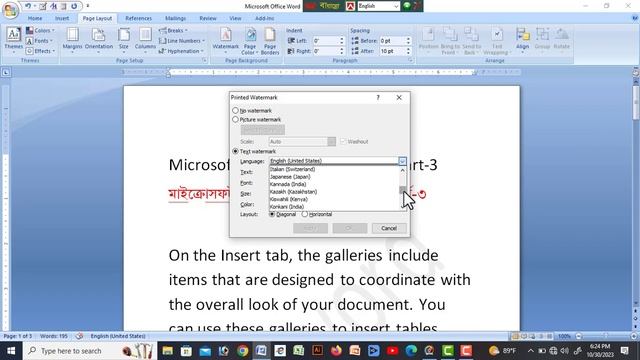Open notification center in system tray

pyautogui.click(x=624, y=351)
